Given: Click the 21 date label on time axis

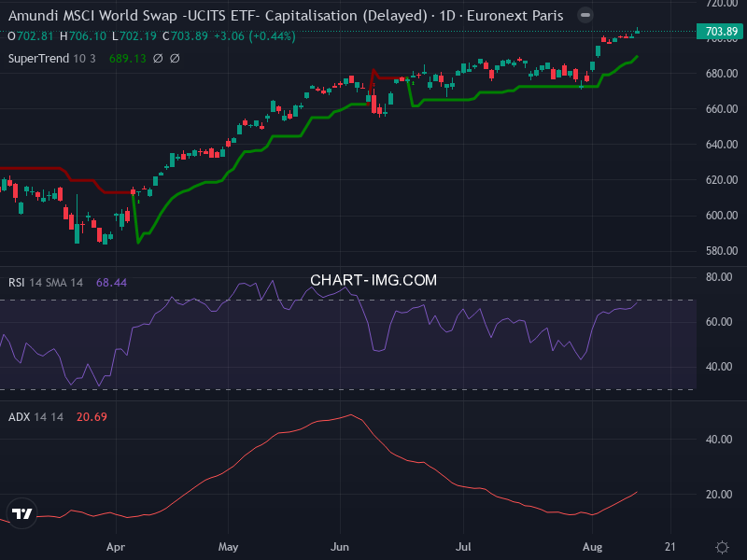Looking at the screenshot, I should (670, 547).
